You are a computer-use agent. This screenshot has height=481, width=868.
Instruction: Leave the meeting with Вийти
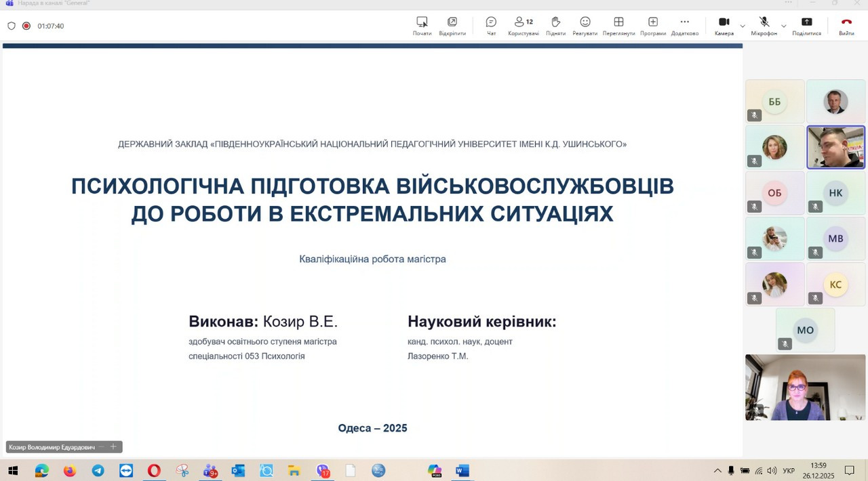tap(846, 26)
